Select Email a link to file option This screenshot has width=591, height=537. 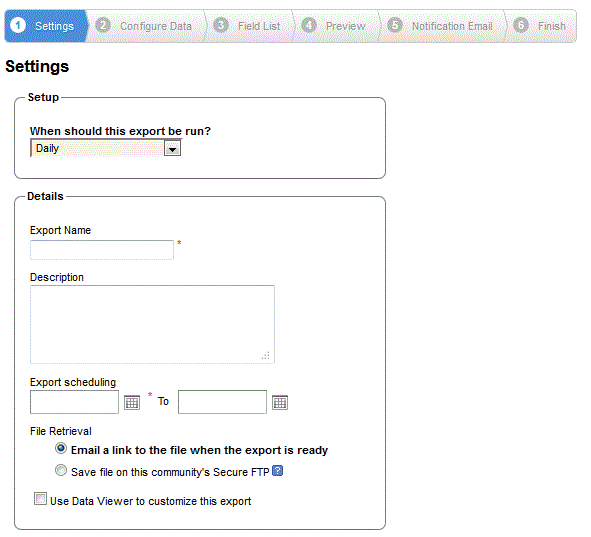click(61, 448)
